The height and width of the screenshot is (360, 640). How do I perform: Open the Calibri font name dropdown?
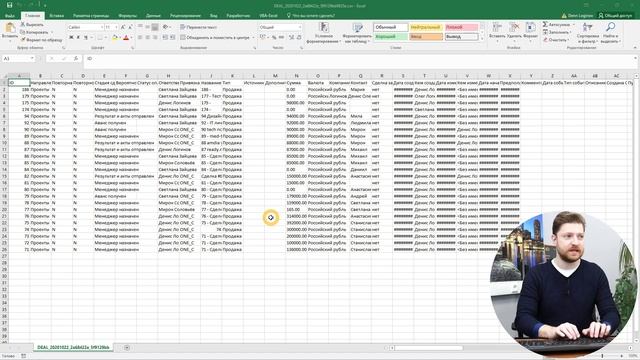click(x=102, y=27)
